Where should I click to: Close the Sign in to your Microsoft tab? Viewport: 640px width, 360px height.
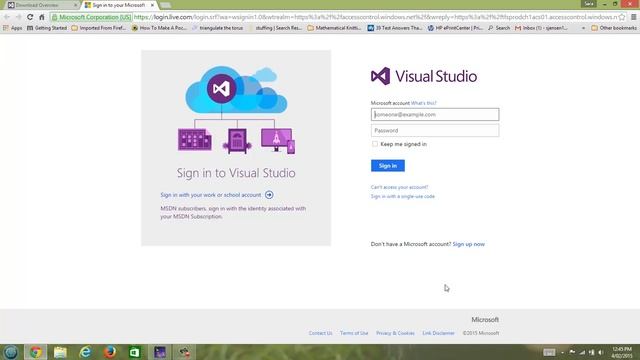point(152,5)
